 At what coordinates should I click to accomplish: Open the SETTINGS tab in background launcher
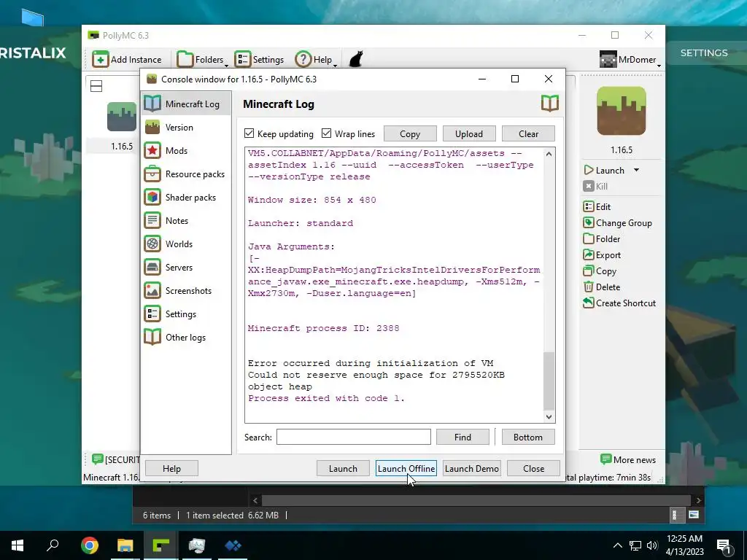[x=704, y=52]
